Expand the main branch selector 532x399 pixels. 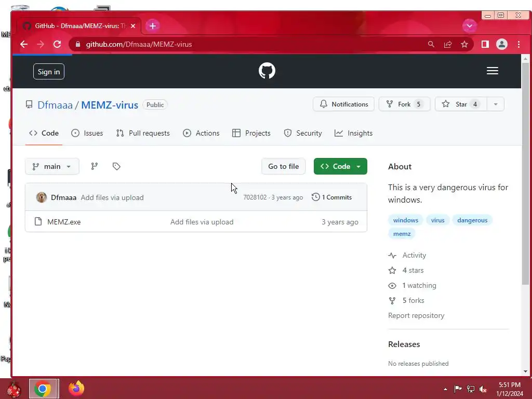point(52,166)
